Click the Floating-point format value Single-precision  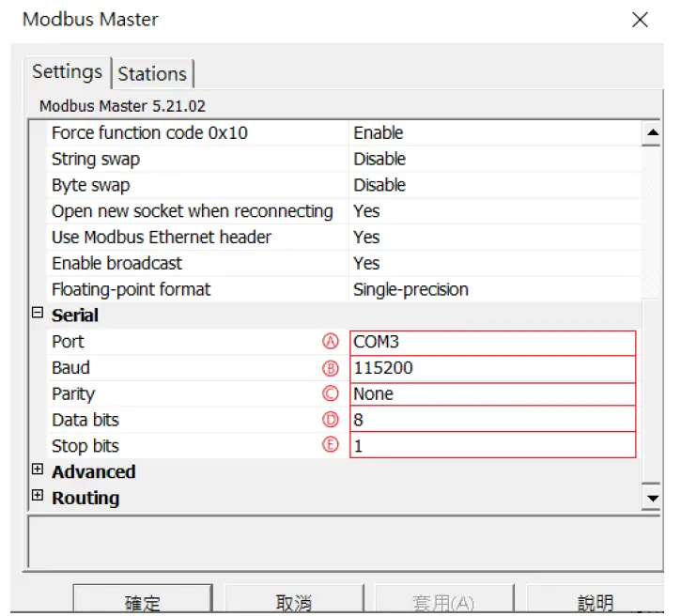(x=495, y=289)
